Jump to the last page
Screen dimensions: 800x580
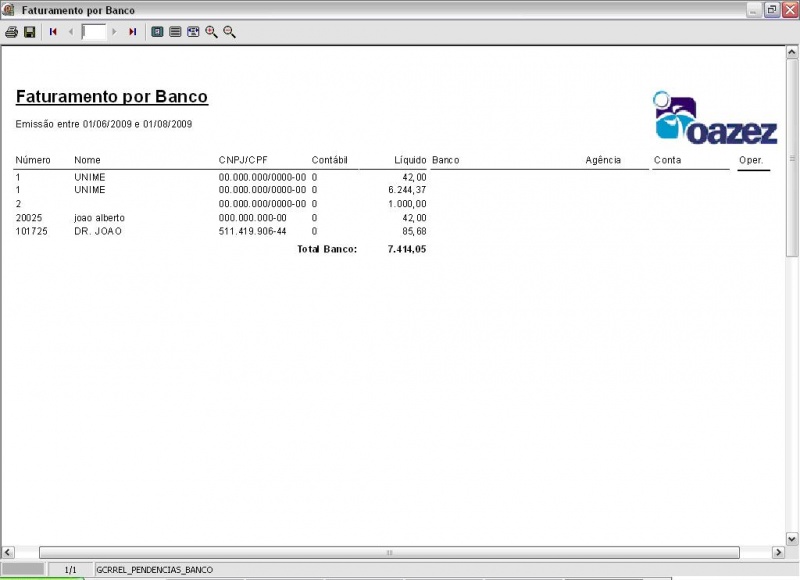coord(133,32)
